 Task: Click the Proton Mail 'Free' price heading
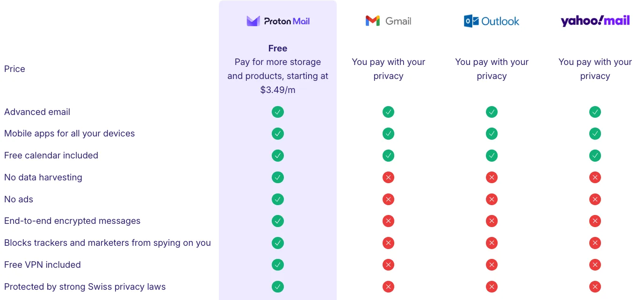[x=278, y=49]
